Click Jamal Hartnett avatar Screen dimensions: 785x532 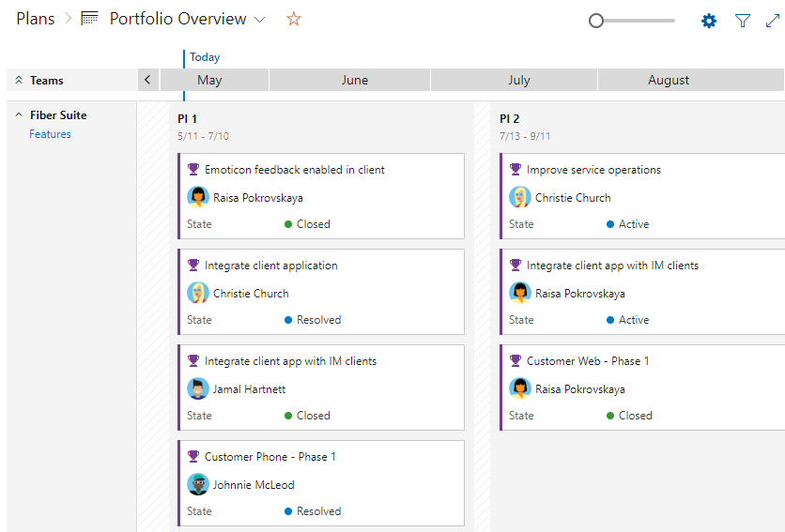pos(198,388)
